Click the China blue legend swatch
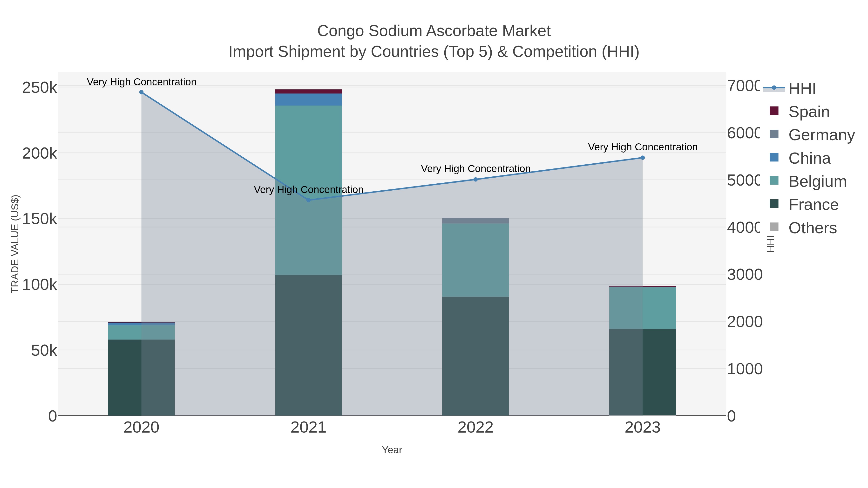This screenshot has height=488, width=868. pos(774,157)
